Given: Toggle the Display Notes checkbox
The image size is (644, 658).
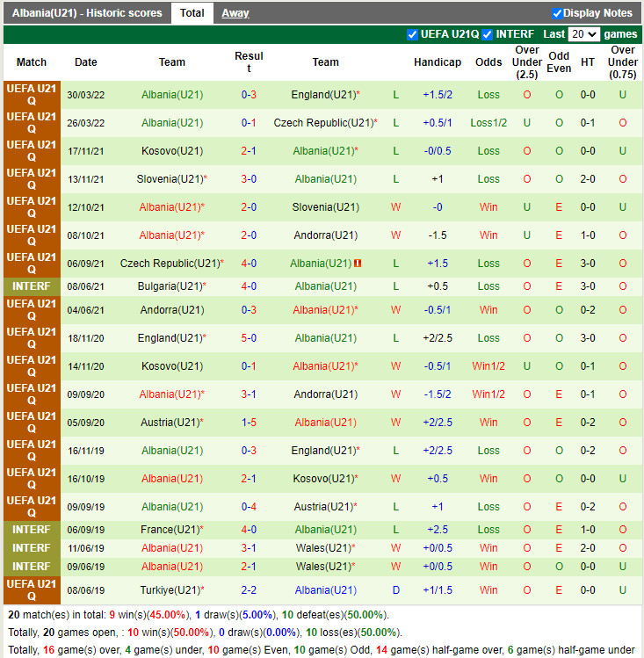Looking at the screenshot, I should pyautogui.click(x=557, y=13).
